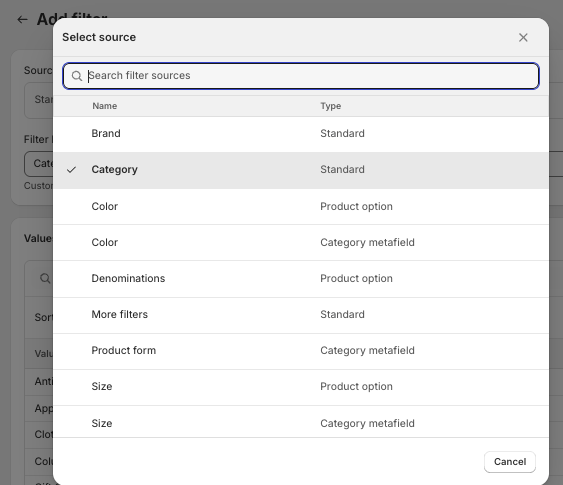563x485 pixels.
Task: Click the search magnifier icon in dialog
Action: (x=76, y=76)
